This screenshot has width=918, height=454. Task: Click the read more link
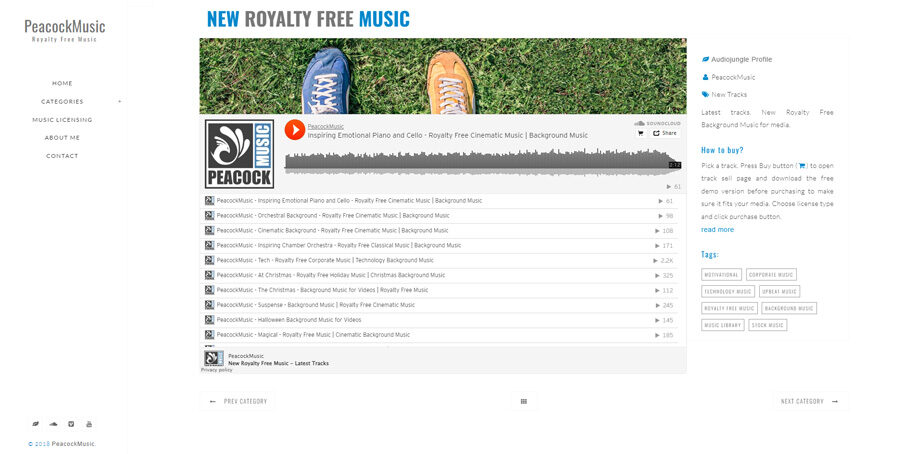coord(717,230)
